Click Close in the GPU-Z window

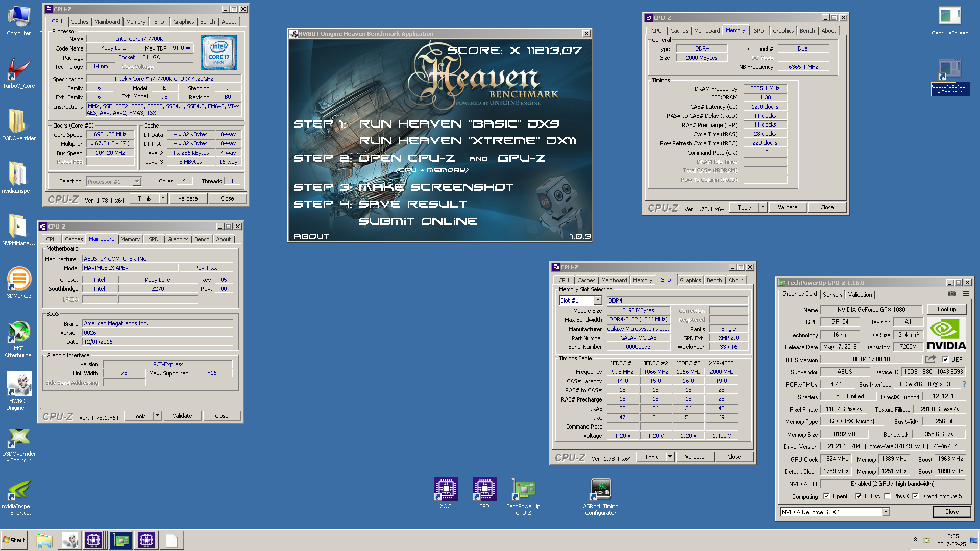951,512
